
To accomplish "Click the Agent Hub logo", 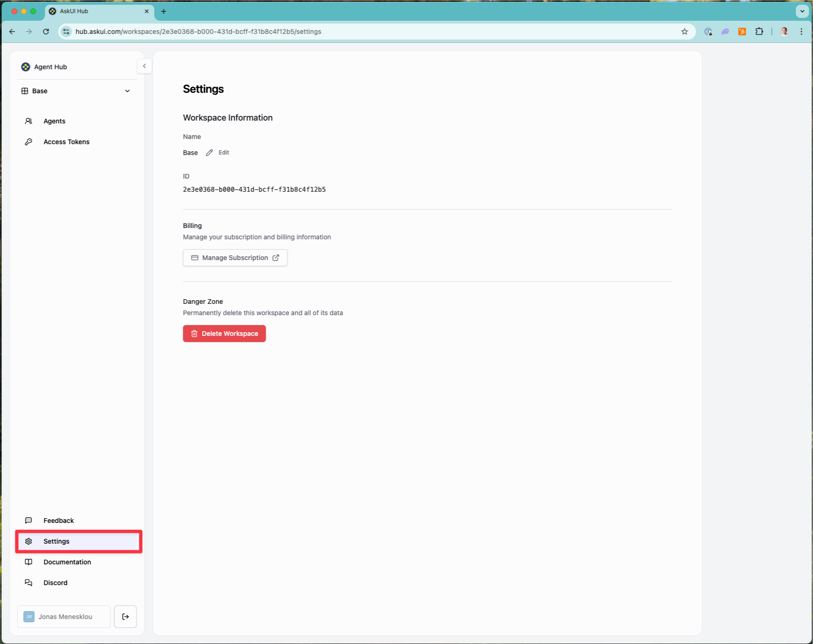I will click(26, 67).
